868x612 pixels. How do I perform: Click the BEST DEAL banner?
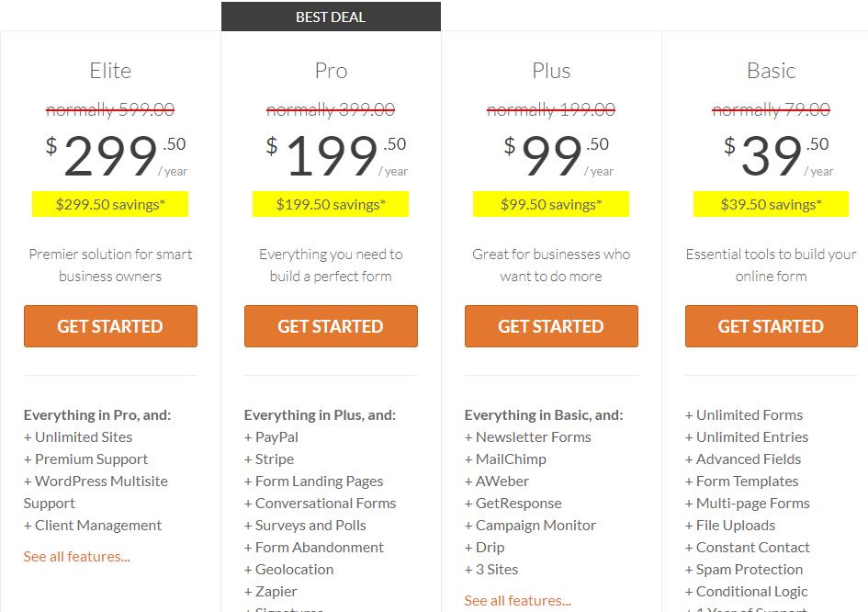tap(331, 17)
